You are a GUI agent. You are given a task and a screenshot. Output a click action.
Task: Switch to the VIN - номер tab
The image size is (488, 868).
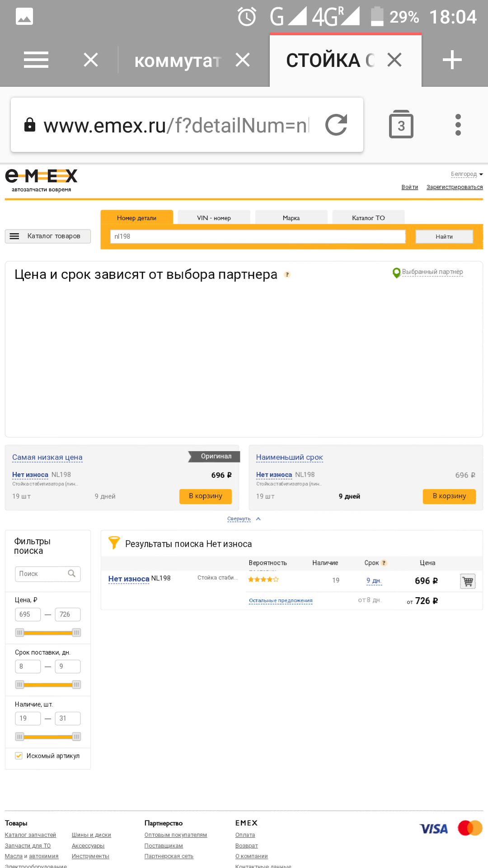(214, 217)
